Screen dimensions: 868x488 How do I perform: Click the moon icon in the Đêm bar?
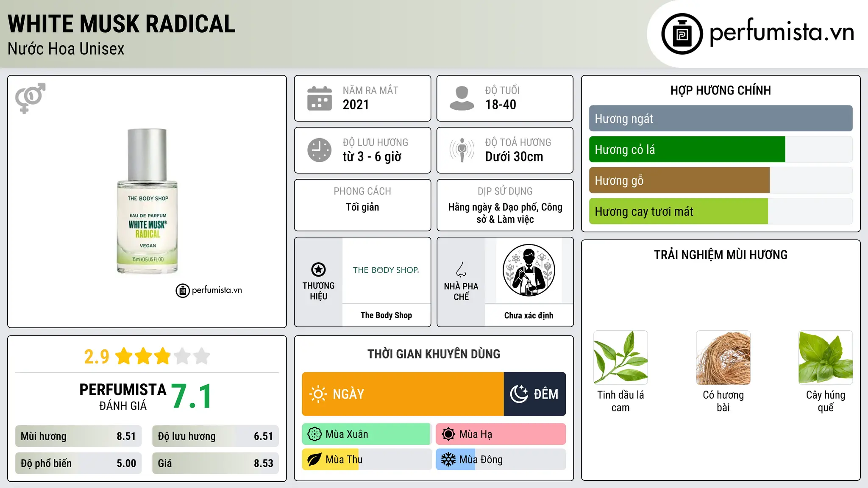pos(519,394)
